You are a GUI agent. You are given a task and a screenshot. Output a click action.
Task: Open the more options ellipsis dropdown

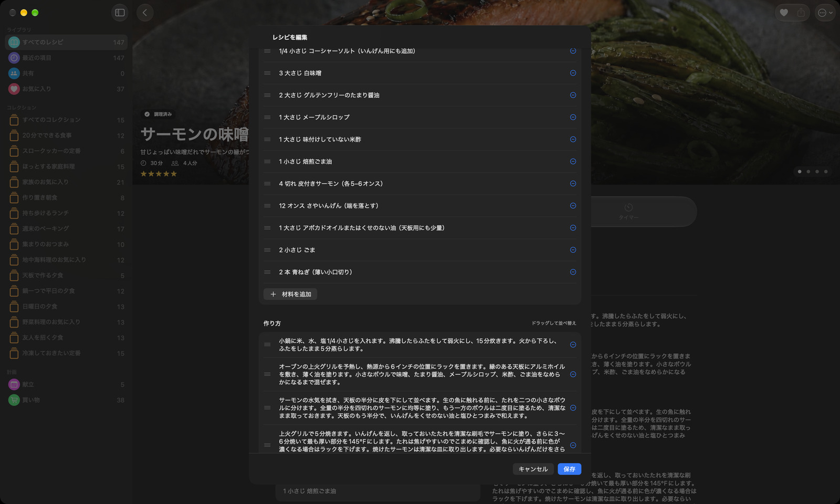[825, 13]
